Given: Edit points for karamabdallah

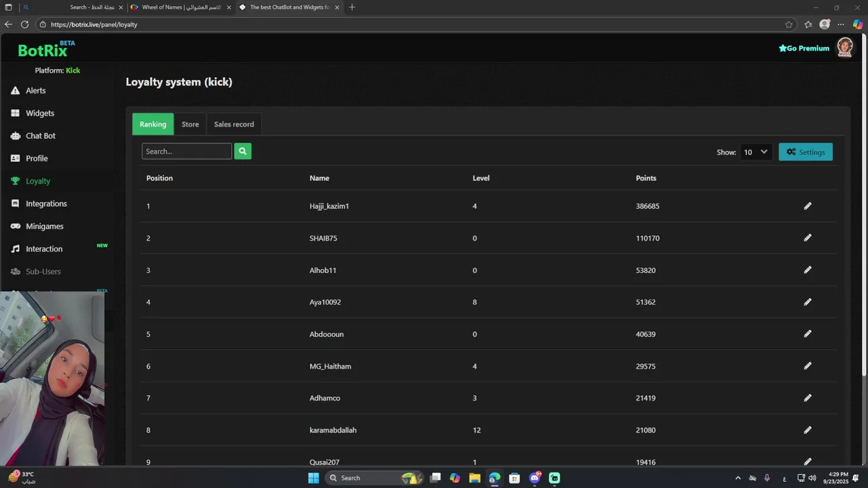Looking at the screenshot, I should (x=808, y=430).
